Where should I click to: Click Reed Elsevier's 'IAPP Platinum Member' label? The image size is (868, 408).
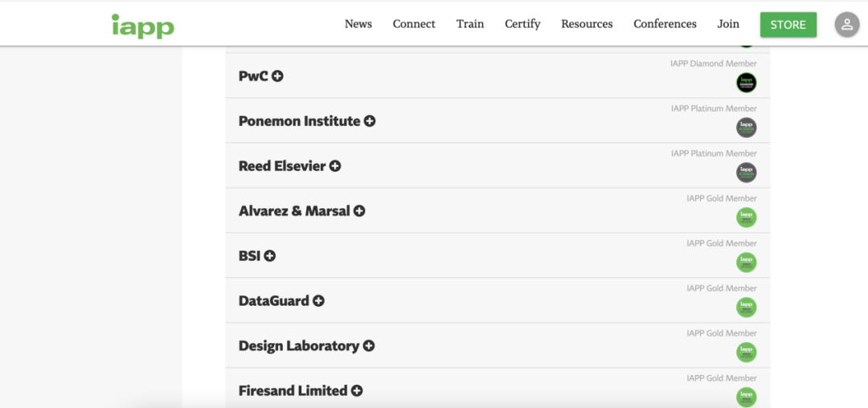tap(714, 153)
